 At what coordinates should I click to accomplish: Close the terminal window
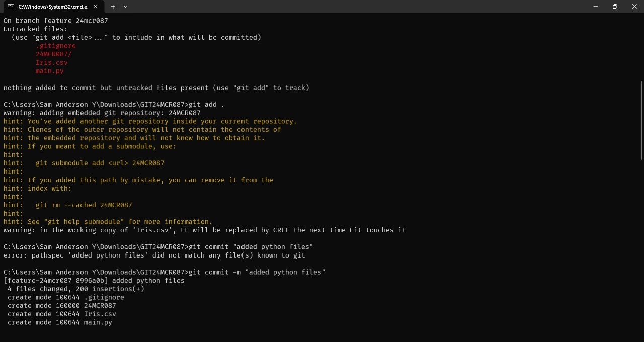(x=634, y=7)
